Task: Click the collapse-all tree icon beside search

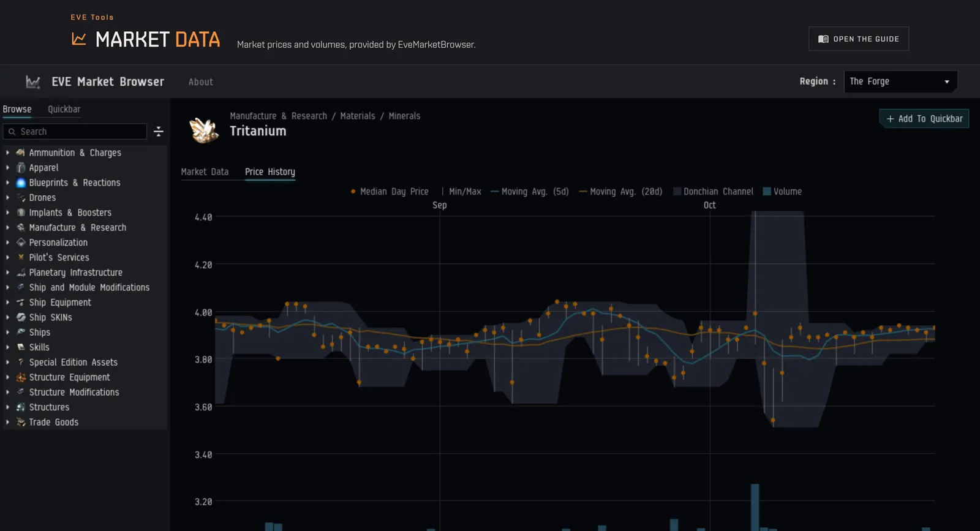Action: click(159, 132)
